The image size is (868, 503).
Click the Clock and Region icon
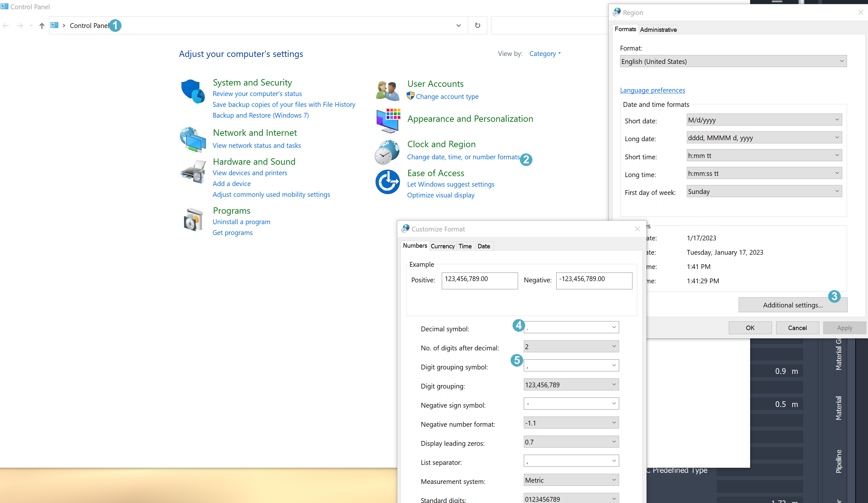coord(387,152)
